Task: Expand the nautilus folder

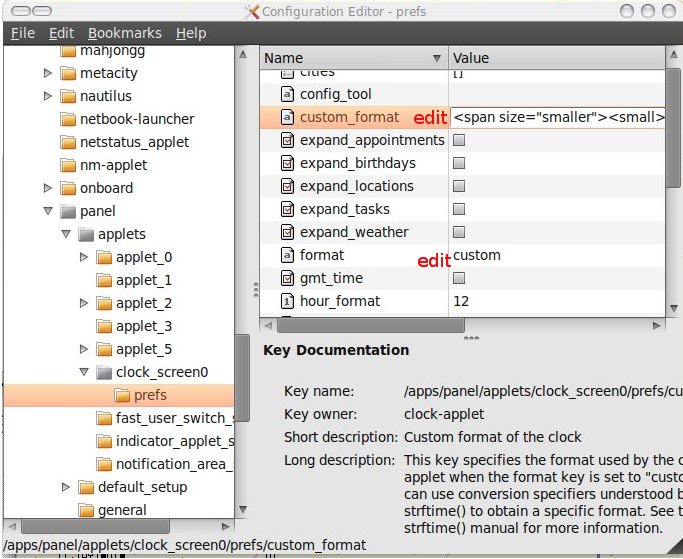Action: [48, 96]
